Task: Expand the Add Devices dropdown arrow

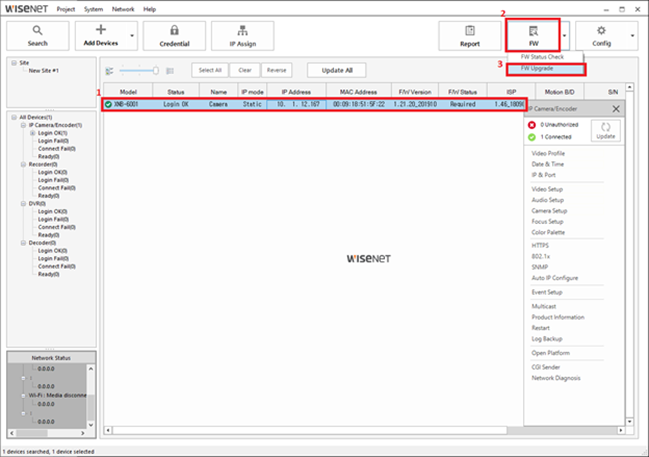Action: pos(131,36)
